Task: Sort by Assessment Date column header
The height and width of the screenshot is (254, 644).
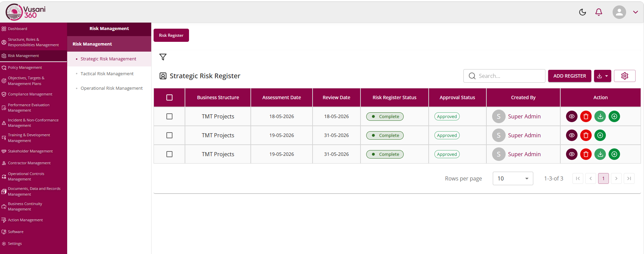Action: 281,97
